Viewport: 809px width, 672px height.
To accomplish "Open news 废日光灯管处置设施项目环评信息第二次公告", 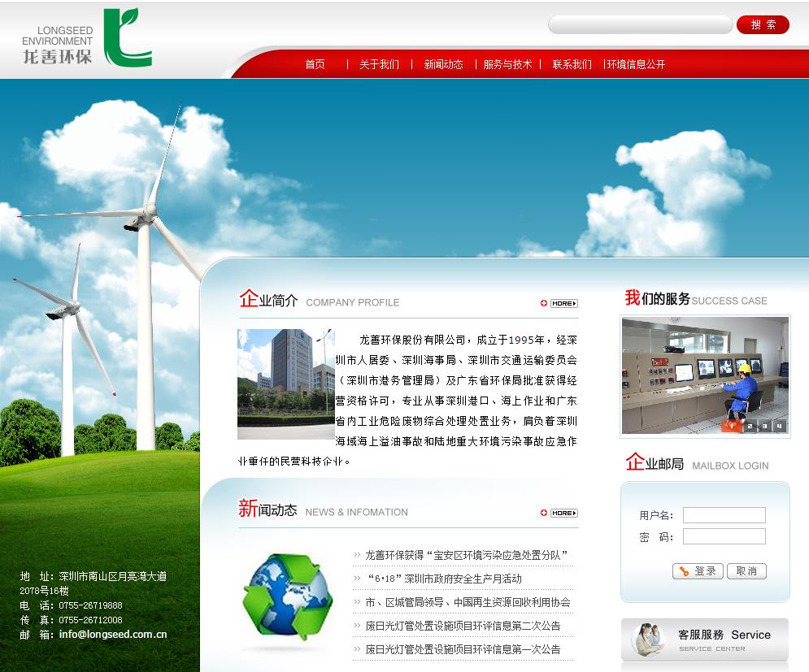I will (x=463, y=626).
